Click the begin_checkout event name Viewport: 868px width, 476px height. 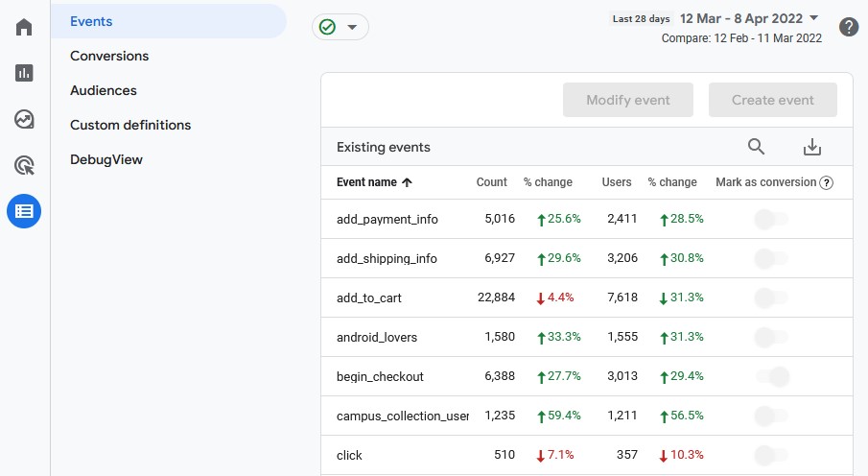tap(380, 377)
